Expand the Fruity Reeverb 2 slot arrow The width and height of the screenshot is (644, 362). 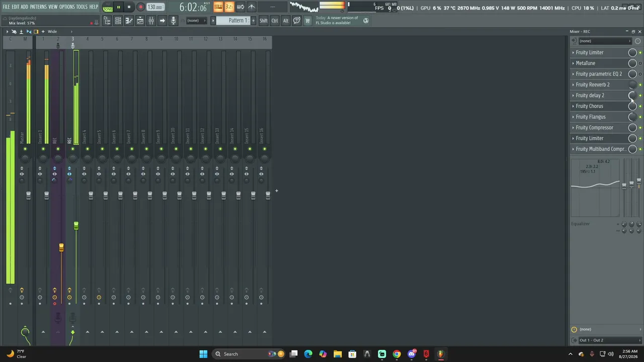[573, 84]
